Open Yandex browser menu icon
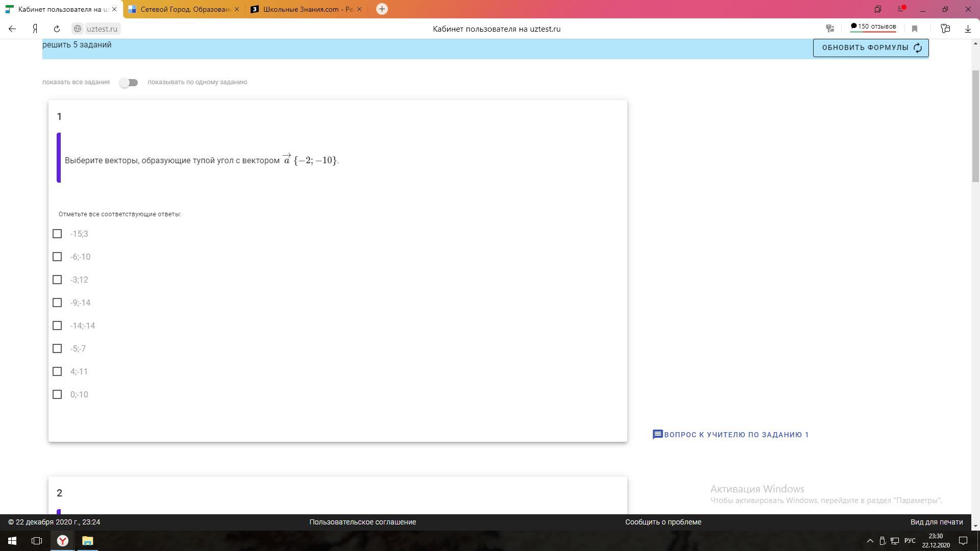The height and width of the screenshot is (551, 980). pos(901,9)
